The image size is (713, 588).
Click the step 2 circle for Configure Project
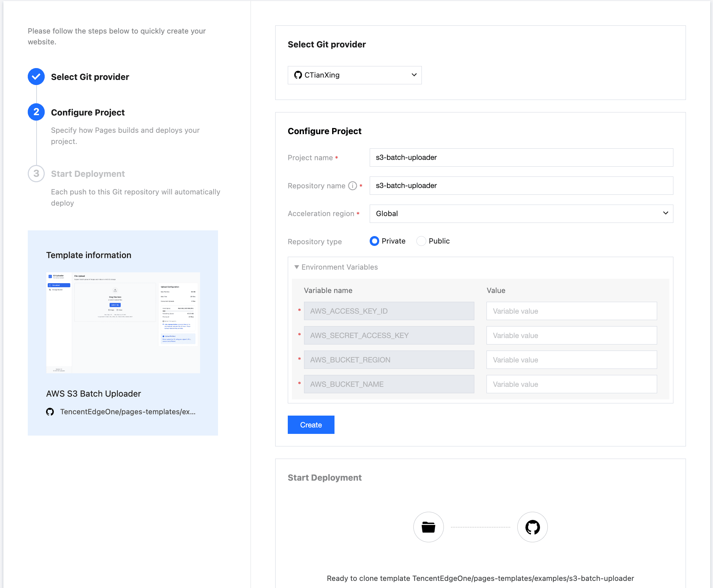pyautogui.click(x=36, y=112)
